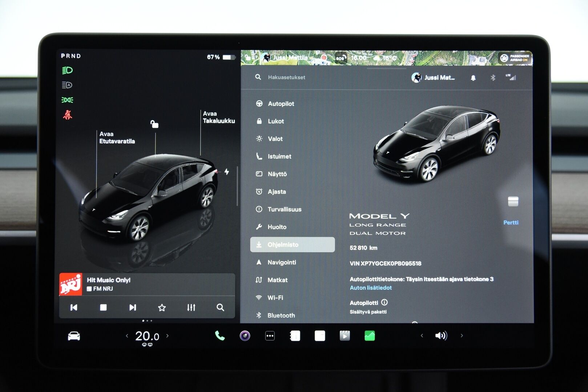Screen dimensions: 588x392
Task: Open the Navigointi menu
Action: (276, 262)
